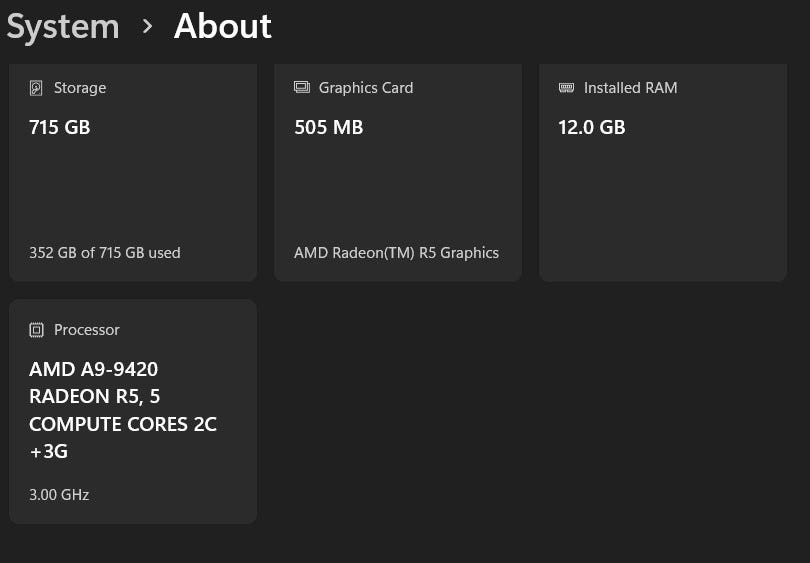Click the Graphics Card monitor icon

(x=302, y=88)
